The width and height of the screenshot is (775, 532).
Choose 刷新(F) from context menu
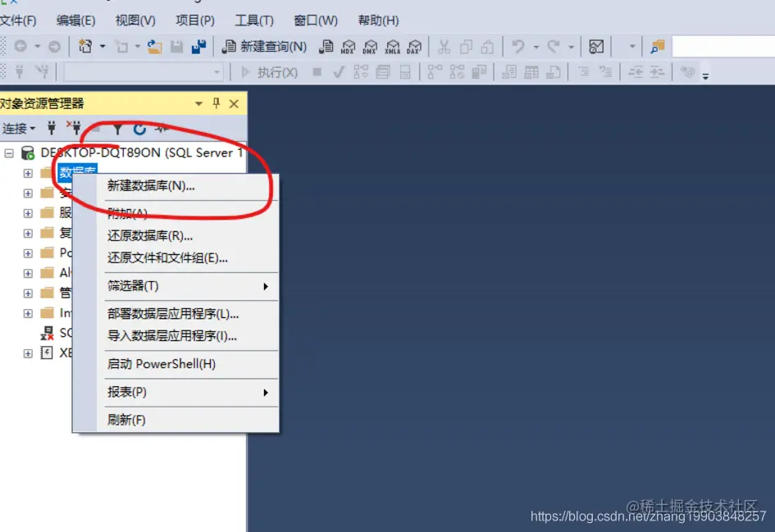pyautogui.click(x=176, y=420)
